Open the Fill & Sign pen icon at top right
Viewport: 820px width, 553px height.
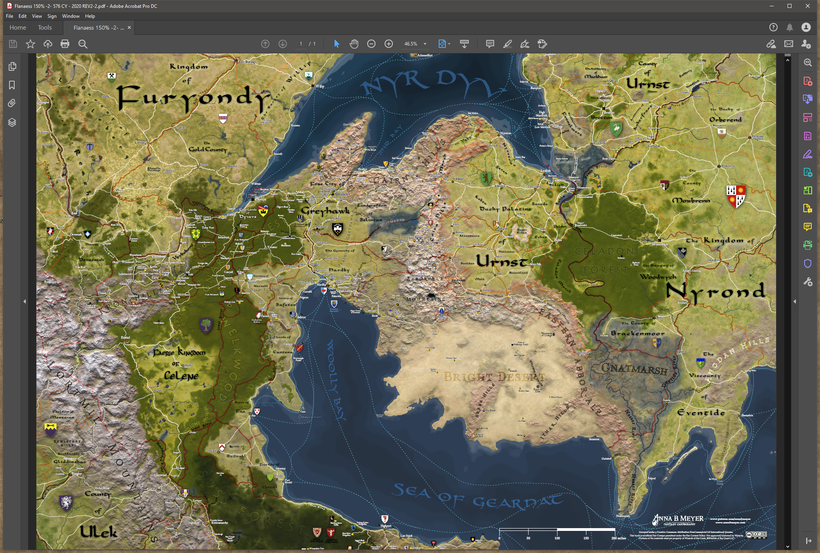[x=771, y=44]
